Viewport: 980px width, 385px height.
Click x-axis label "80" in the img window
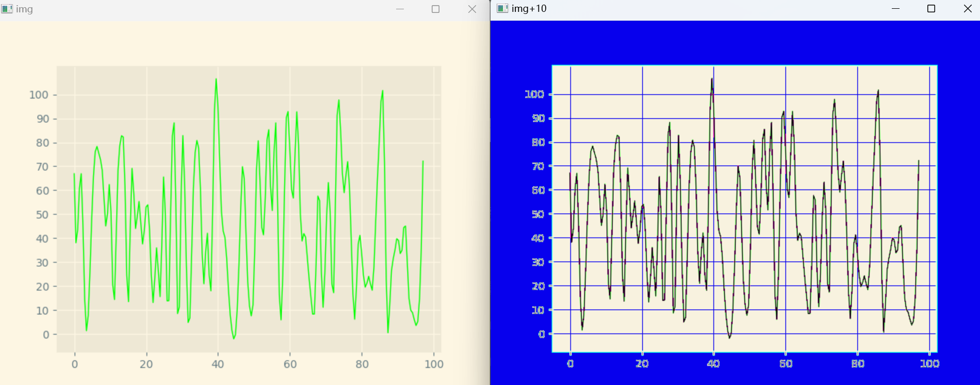pos(362,364)
